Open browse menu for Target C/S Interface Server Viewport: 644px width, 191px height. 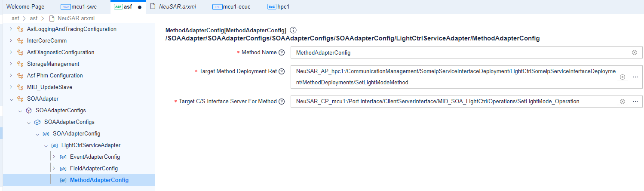635,102
